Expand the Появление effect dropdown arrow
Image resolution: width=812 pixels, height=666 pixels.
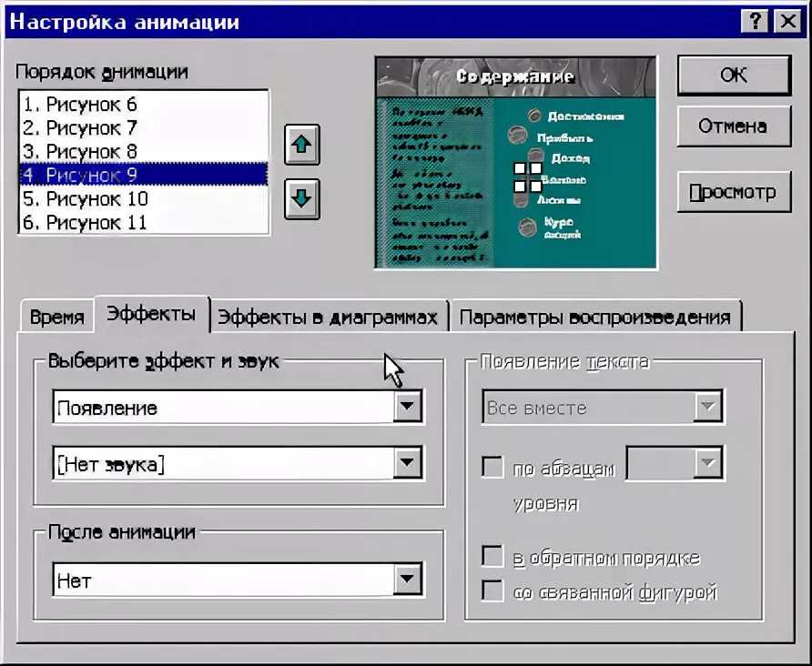[x=407, y=407]
